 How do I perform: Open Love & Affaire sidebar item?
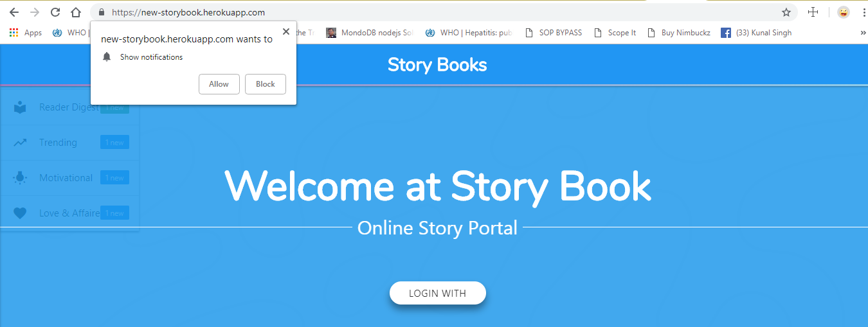[69, 213]
